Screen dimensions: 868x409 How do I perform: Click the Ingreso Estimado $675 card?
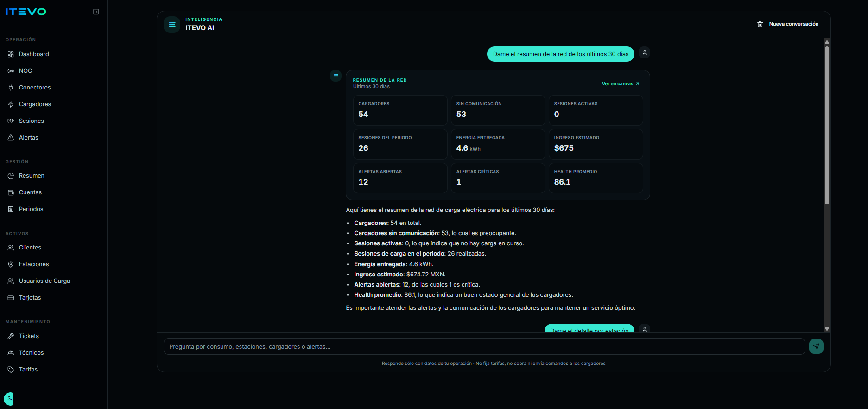pos(596,144)
